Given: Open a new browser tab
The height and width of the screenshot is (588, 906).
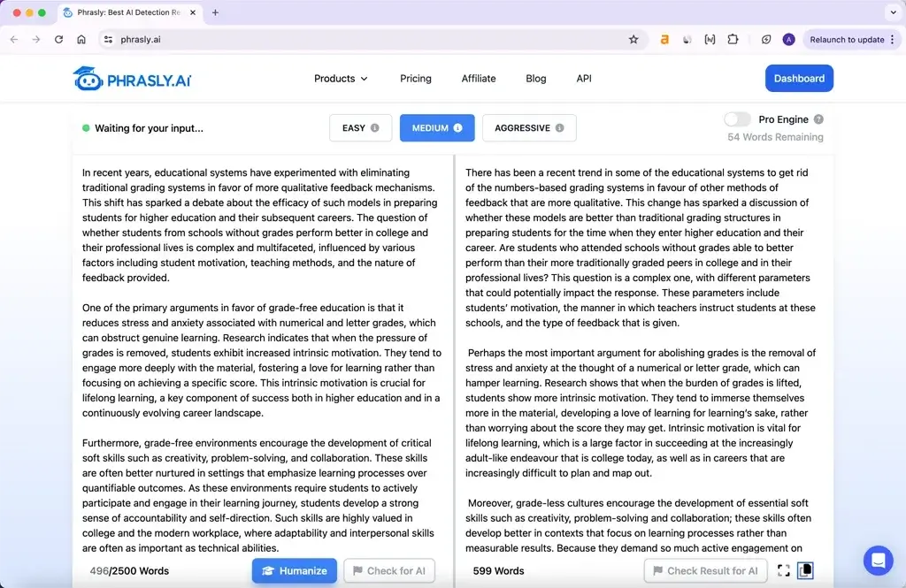Looking at the screenshot, I should click(x=215, y=12).
